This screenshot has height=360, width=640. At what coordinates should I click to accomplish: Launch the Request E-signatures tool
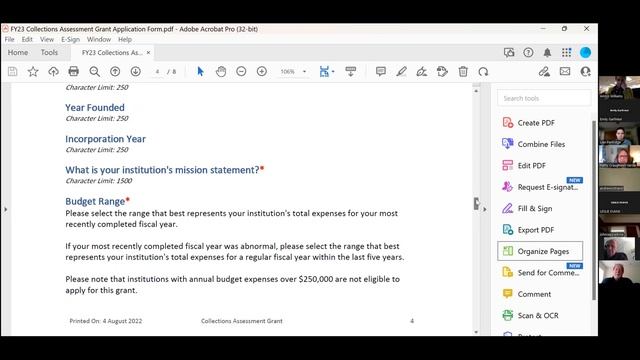(x=540, y=187)
